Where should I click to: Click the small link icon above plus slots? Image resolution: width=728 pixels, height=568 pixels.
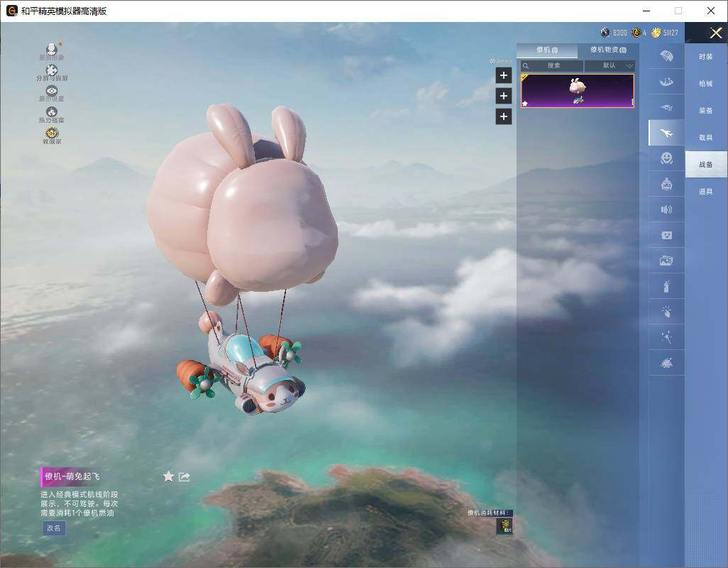point(492,61)
